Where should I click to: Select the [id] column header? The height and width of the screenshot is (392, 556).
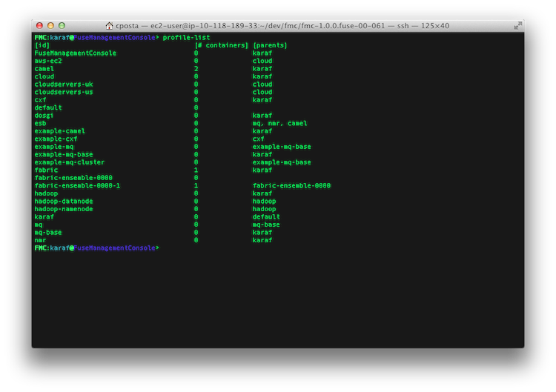(42, 45)
